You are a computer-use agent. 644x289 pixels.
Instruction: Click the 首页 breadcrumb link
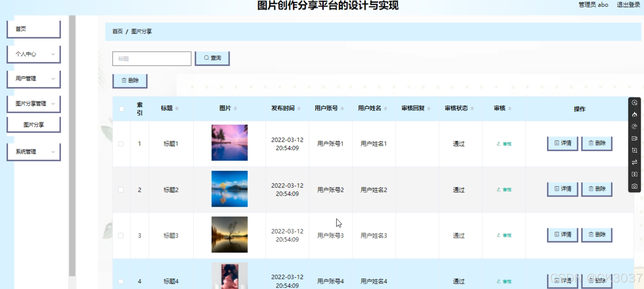coord(117,32)
